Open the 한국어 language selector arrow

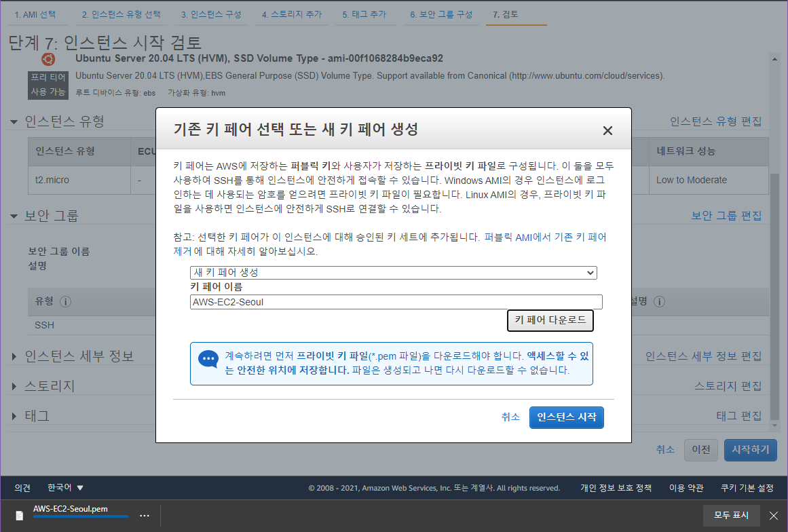[80, 488]
